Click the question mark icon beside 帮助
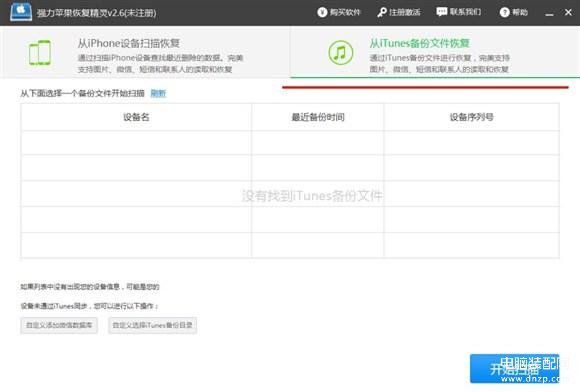 pyautogui.click(x=505, y=12)
